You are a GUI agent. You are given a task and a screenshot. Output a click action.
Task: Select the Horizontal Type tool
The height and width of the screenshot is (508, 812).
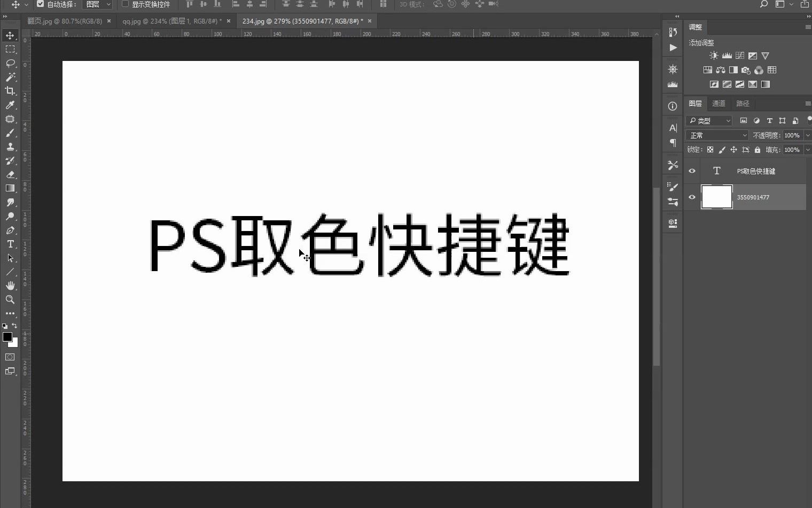click(10, 244)
